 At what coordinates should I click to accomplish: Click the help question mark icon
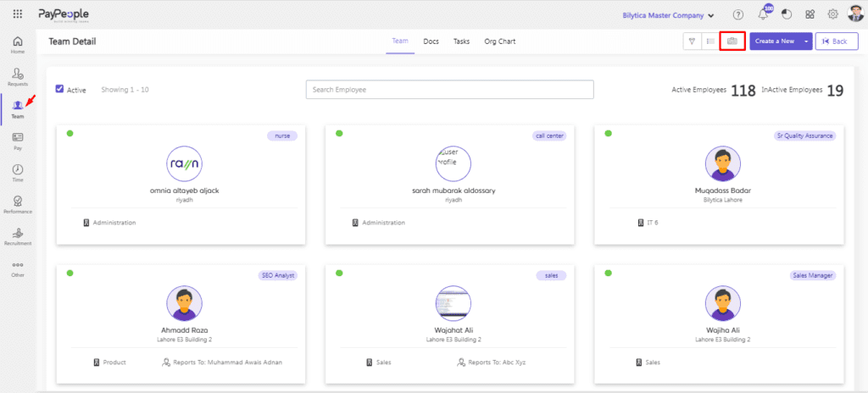coord(738,14)
